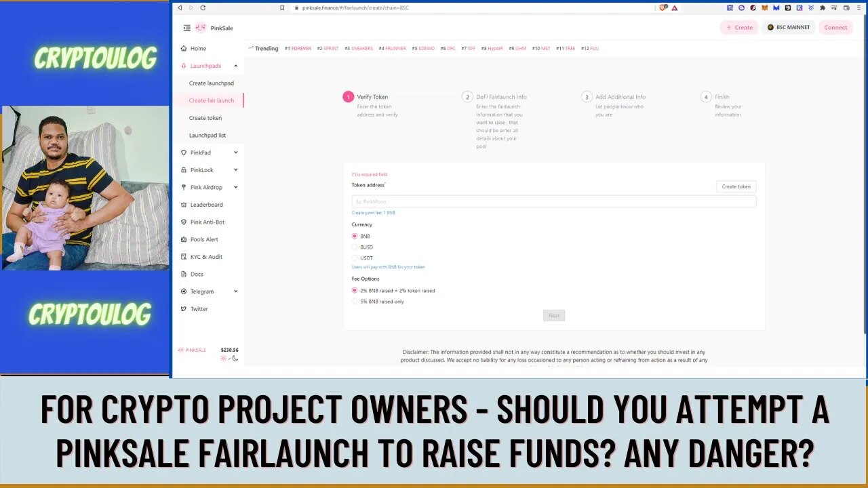Screen dimensions: 868x488
Task: Click the Leaderboard trophy icon
Action: click(x=184, y=205)
